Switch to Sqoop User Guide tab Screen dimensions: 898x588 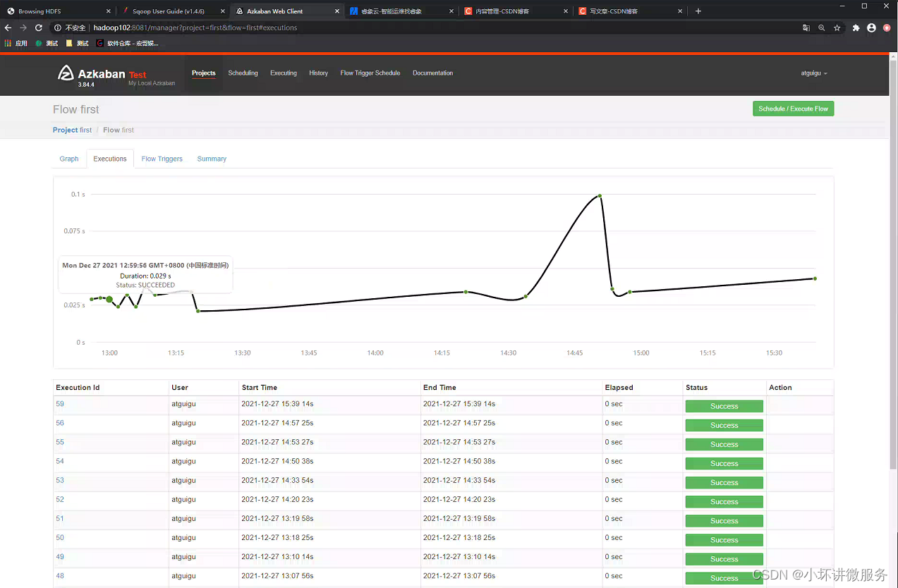pos(173,11)
